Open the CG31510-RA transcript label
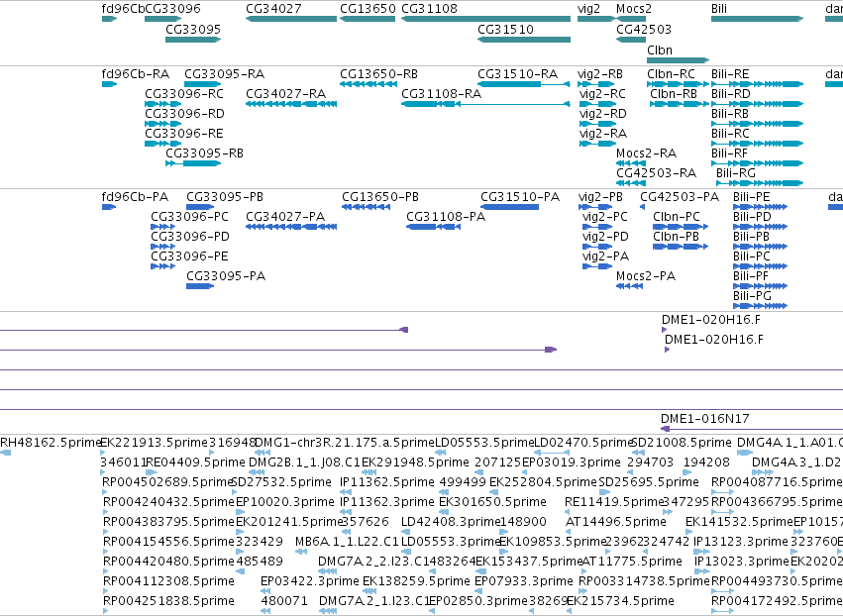 [x=517, y=74]
